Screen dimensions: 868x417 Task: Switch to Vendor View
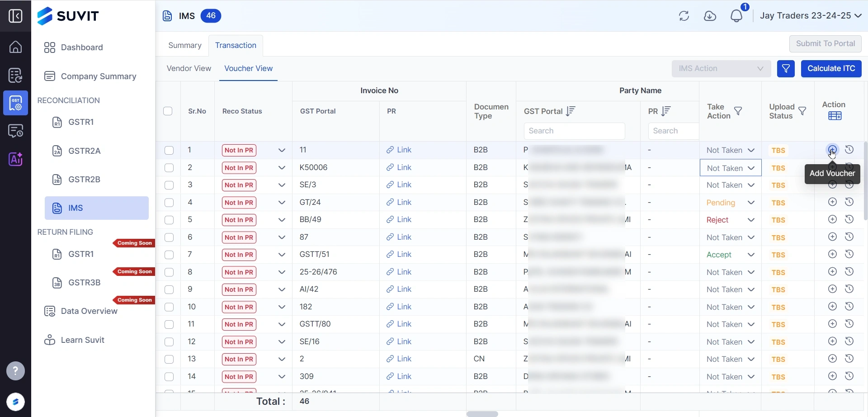tap(189, 69)
